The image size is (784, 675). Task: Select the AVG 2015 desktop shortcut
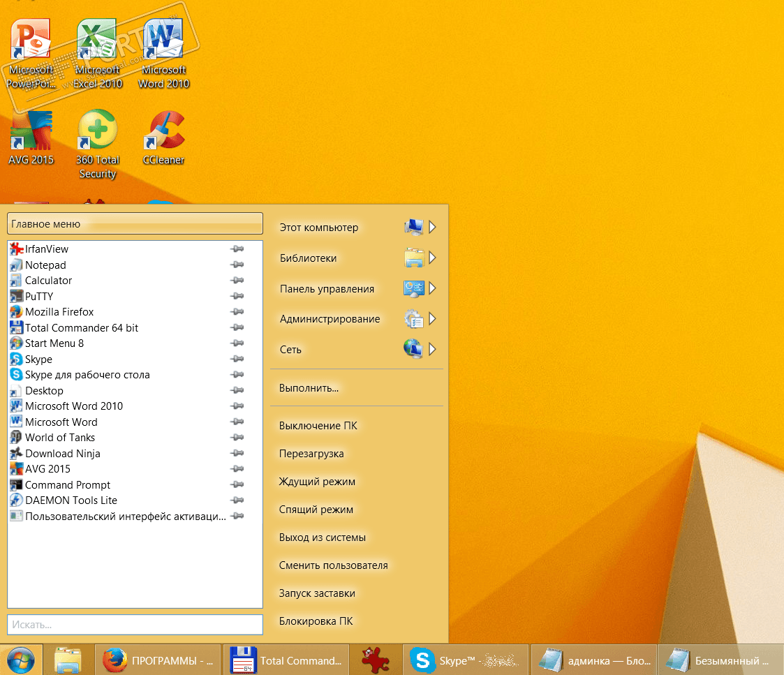coord(31,138)
